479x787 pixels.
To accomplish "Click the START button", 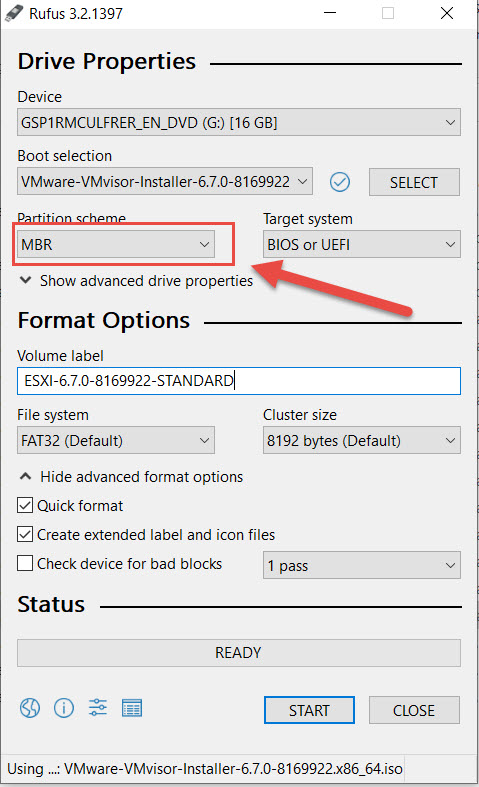I will (309, 710).
